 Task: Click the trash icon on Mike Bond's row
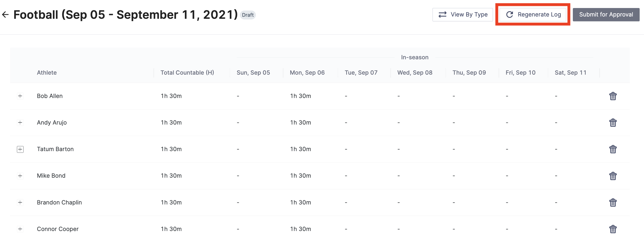pos(613,176)
